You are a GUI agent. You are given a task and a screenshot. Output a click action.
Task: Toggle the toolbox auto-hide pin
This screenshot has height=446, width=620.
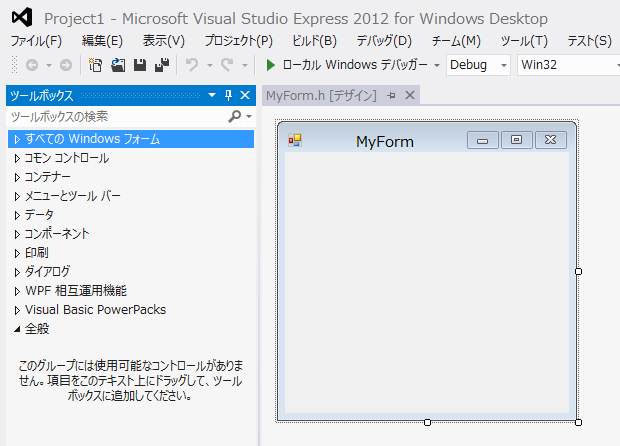(x=228, y=95)
